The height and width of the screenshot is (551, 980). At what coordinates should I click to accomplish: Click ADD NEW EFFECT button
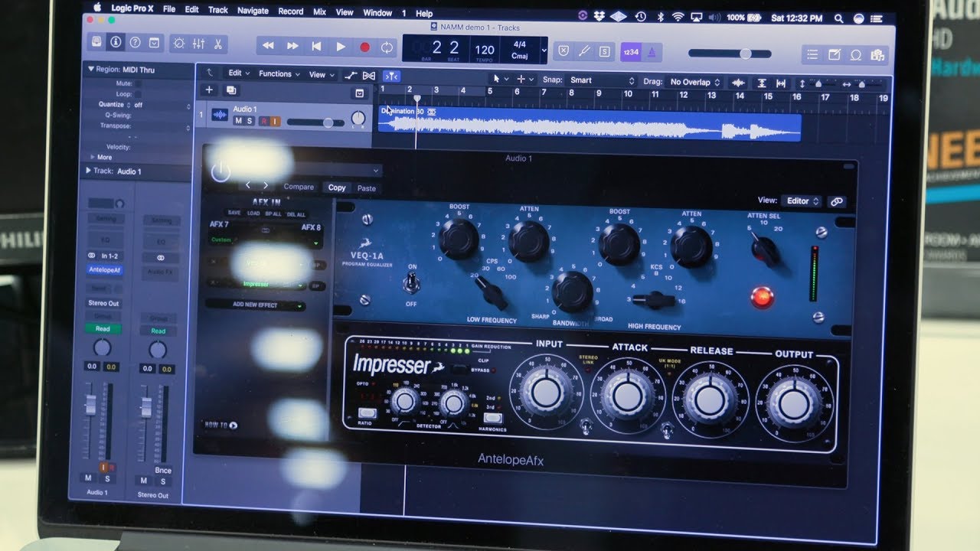point(255,305)
